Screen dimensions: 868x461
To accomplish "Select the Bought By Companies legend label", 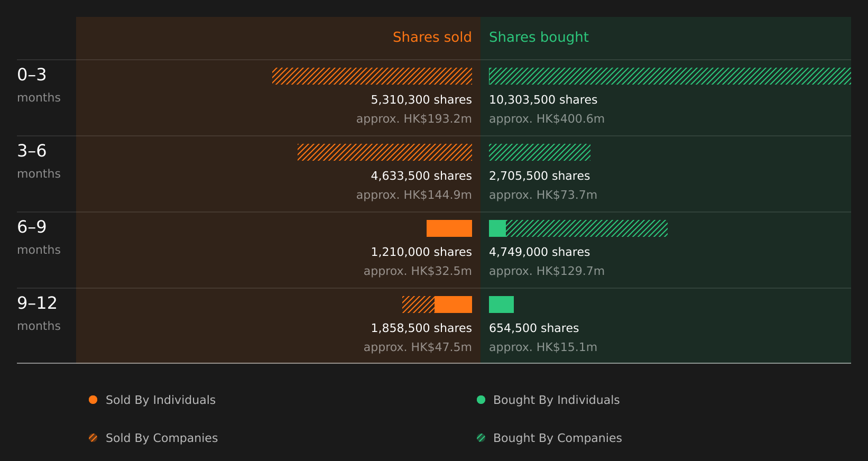I will point(557,438).
